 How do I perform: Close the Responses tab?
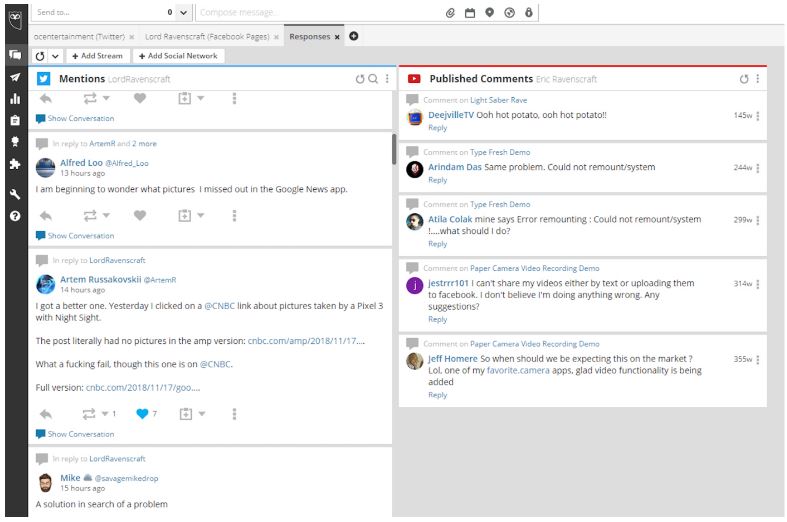(x=337, y=37)
